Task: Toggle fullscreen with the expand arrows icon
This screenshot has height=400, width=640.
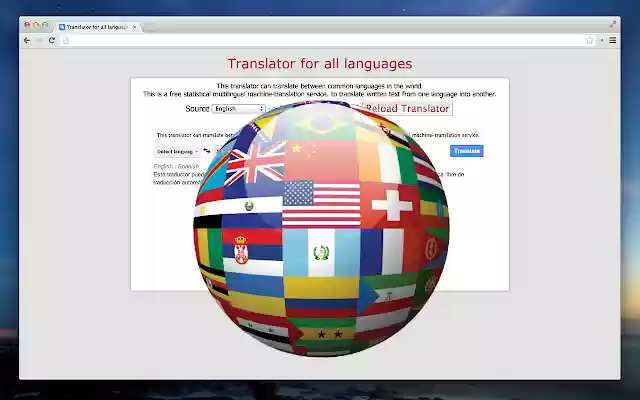Action: [x=613, y=24]
